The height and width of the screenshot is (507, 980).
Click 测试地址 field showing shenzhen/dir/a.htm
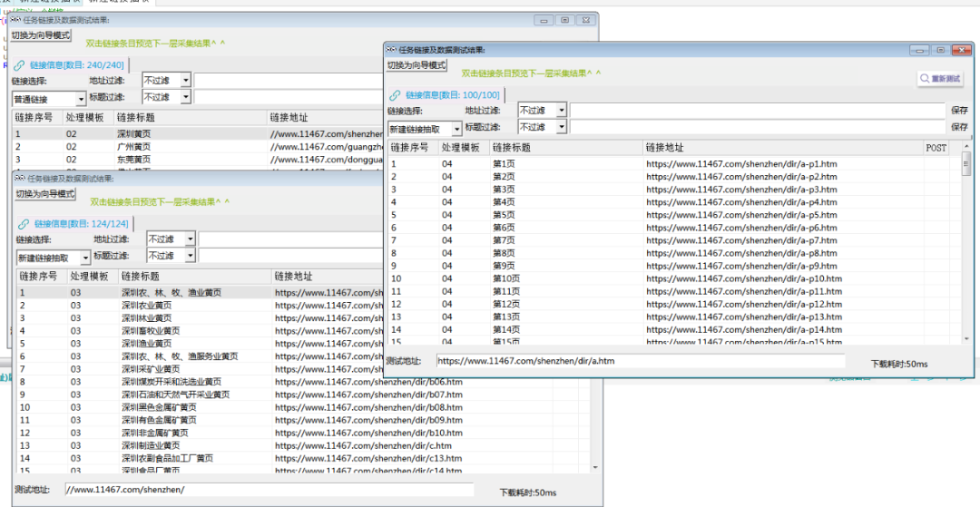(x=641, y=361)
